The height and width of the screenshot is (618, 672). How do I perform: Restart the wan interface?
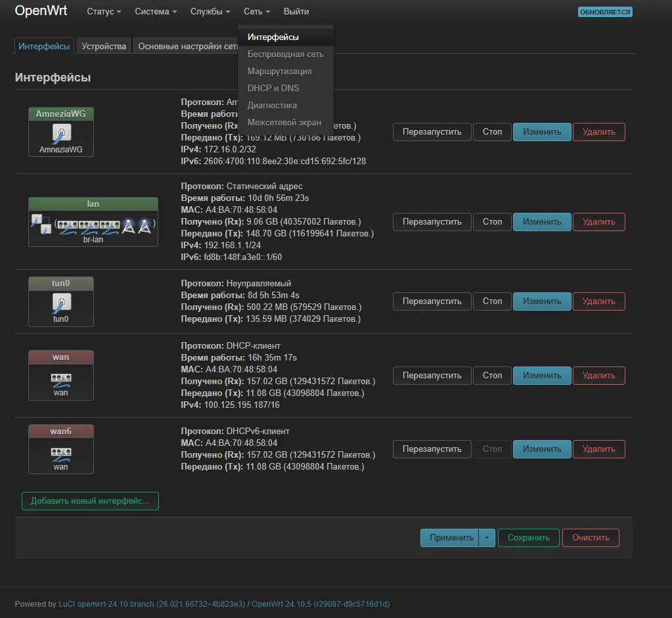pos(432,376)
